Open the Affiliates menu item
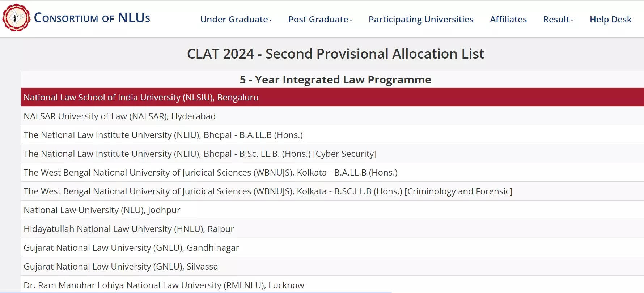This screenshot has height=293, width=644. coord(508,20)
